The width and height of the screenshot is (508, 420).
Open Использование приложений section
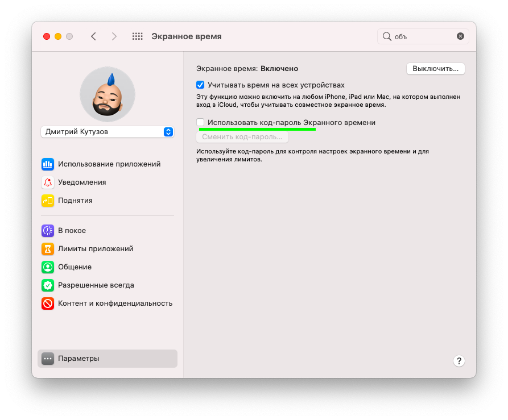coord(108,164)
